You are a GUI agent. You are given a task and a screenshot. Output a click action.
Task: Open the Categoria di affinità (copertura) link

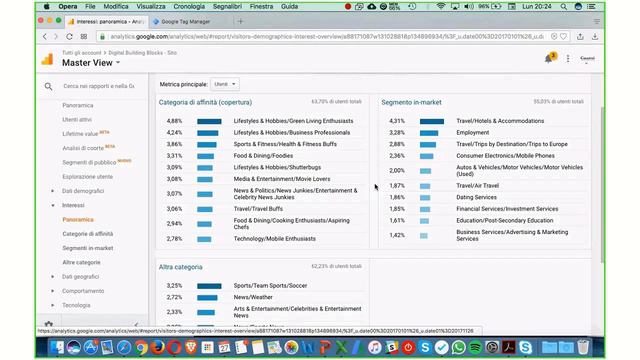pos(205,102)
